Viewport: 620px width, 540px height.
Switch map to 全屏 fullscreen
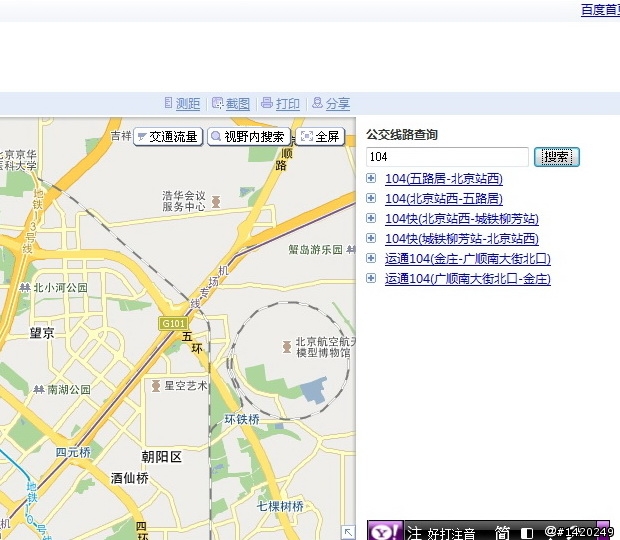click(x=320, y=137)
